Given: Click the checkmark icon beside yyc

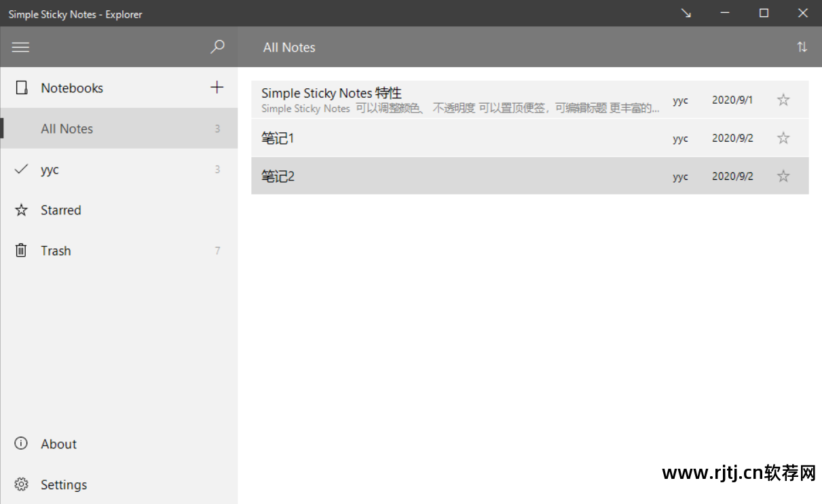Looking at the screenshot, I should [21, 169].
